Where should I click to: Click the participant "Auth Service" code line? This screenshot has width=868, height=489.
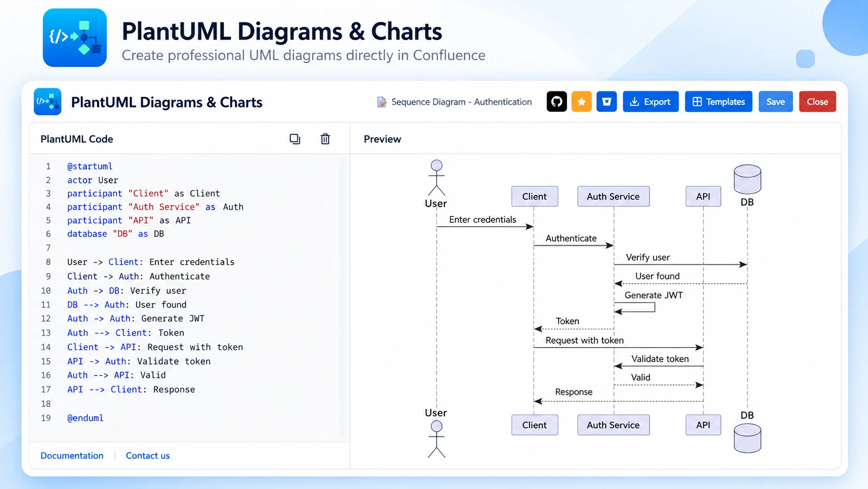point(155,207)
